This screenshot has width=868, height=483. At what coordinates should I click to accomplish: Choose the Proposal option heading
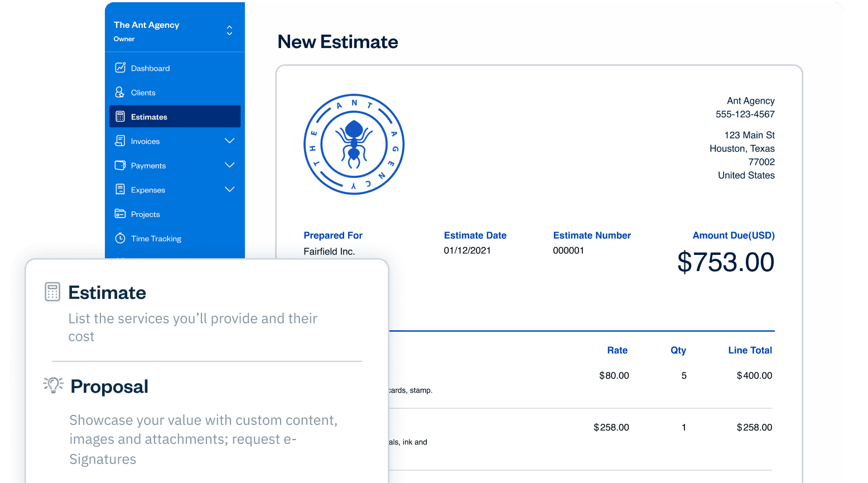pos(109,387)
